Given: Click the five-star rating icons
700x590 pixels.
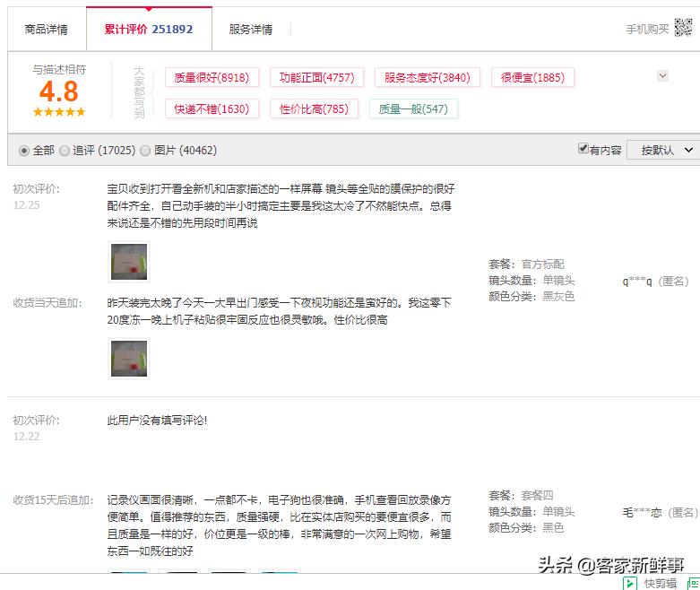Looking at the screenshot, I should pyautogui.click(x=59, y=112).
